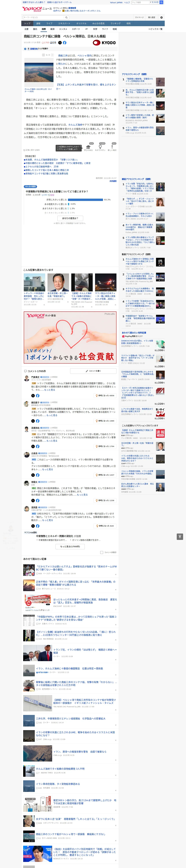
Task: Expand 錦田愛子's comment with もっと見る
Action: click(x=52, y=415)
